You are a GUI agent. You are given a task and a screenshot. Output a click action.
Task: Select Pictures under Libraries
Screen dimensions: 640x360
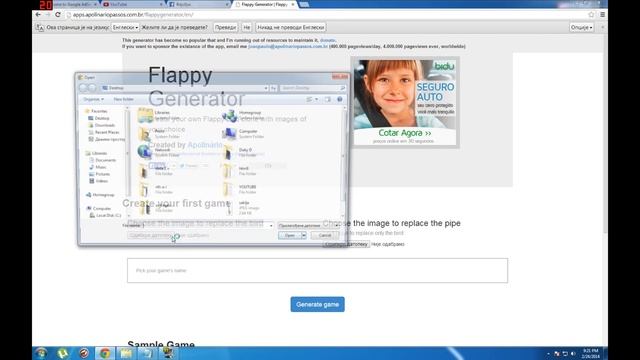tap(99, 174)
